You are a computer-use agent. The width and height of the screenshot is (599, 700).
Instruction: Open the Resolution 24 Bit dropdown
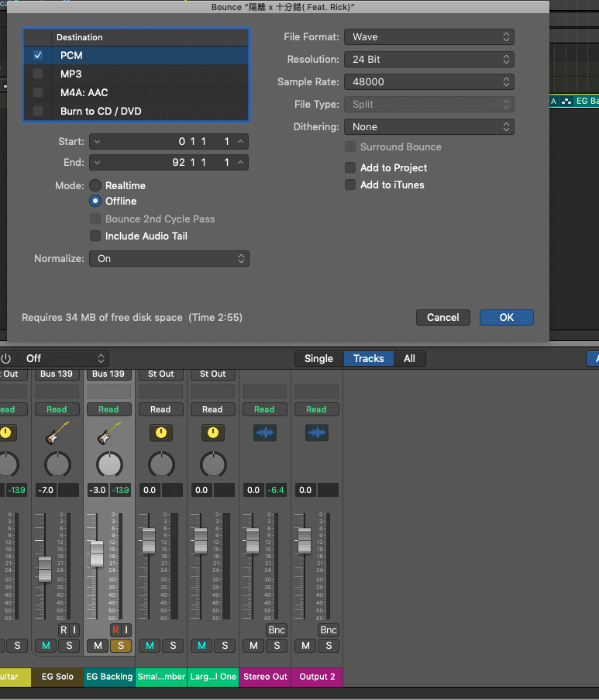(x=429, y=60)
